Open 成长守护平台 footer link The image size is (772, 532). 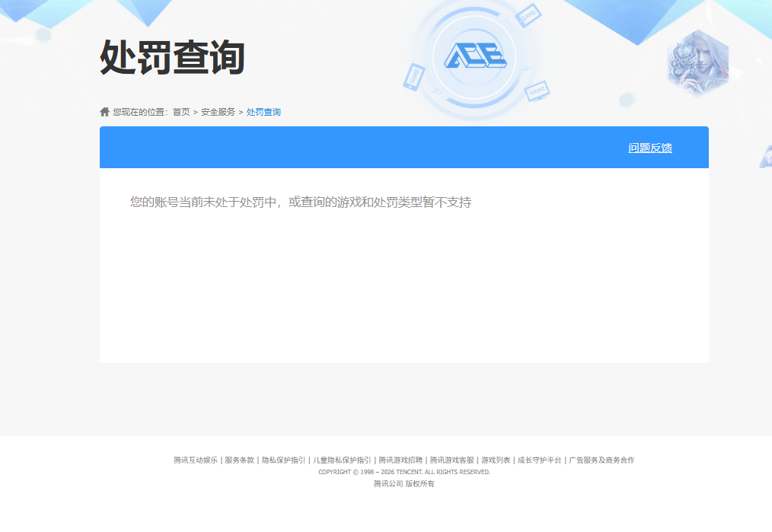pos(540,460)
